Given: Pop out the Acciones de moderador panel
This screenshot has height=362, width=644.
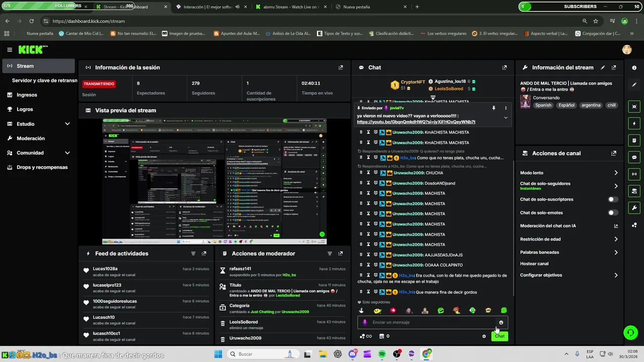Looking at the screenshot, I should click(x=341, y=253).
